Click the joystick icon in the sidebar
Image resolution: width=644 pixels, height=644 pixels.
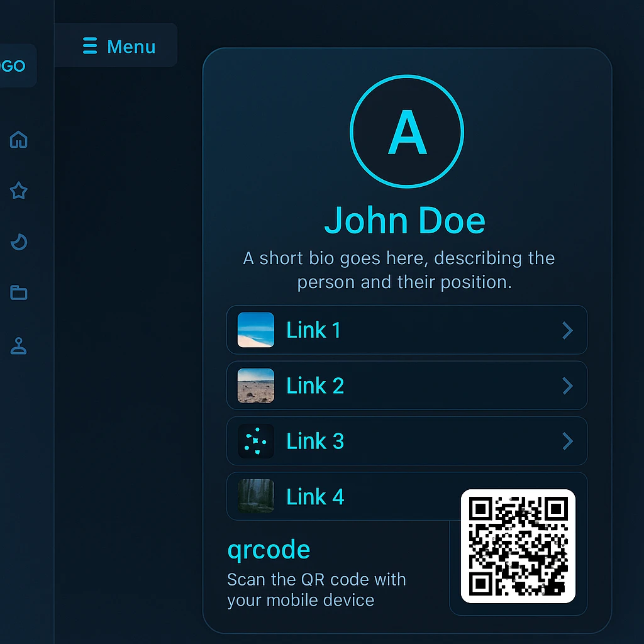point(19,346)
